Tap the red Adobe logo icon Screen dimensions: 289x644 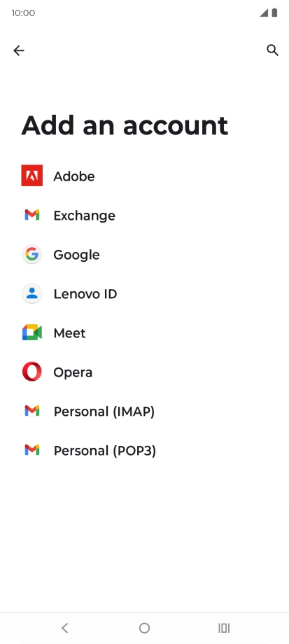click(32, 176)
